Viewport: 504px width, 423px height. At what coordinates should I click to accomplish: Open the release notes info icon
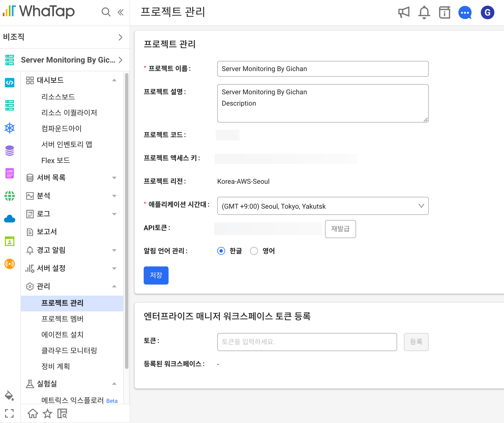tap(445, 12)
